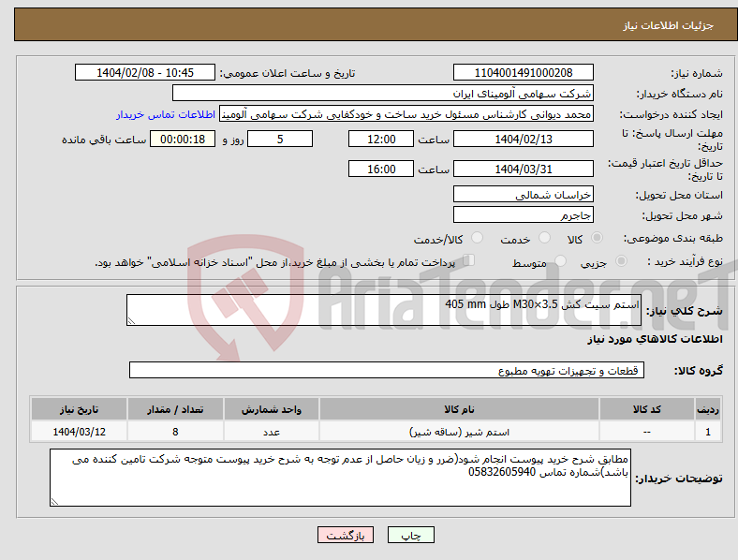The width and height of the screenshot is (738, 560).
Task: Select the کالا radio button
Action: tap(597, 238)
